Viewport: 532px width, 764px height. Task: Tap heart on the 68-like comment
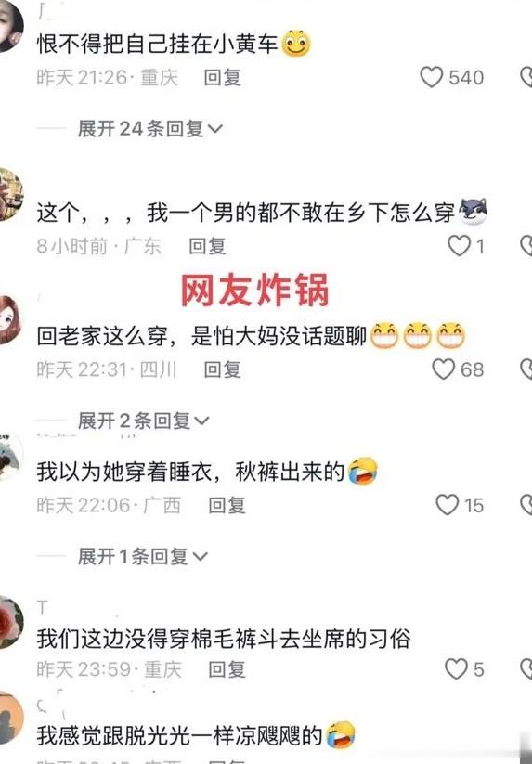[x=444, y=369]
